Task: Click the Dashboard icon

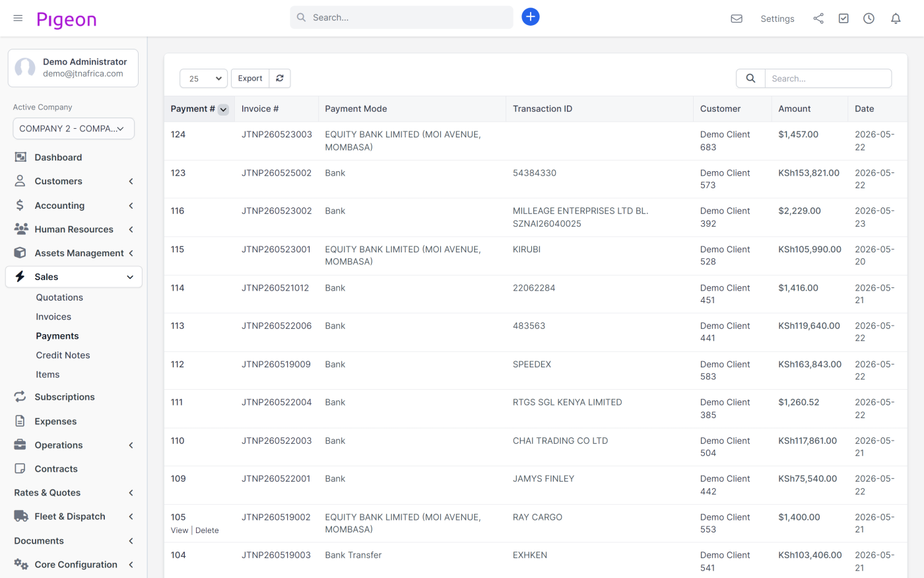Action: pos(20,157)
